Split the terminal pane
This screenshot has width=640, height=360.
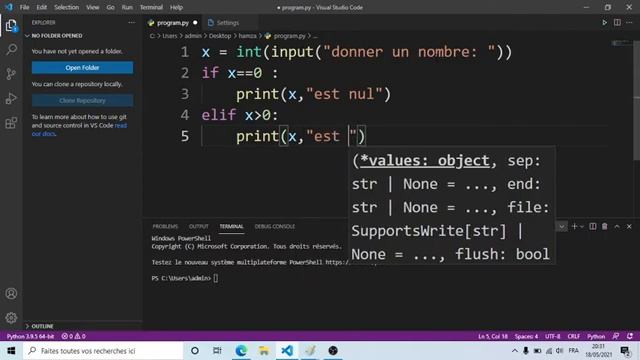[593, 226]
